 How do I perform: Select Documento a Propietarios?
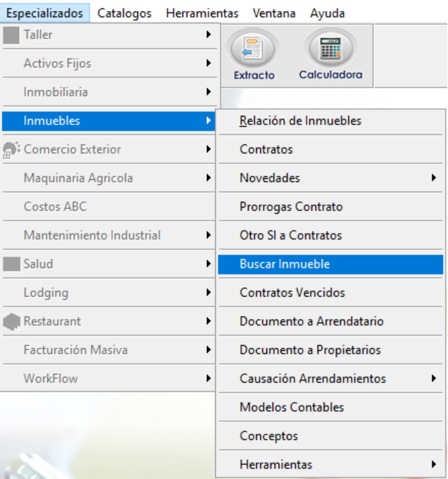tap(331, 350)
